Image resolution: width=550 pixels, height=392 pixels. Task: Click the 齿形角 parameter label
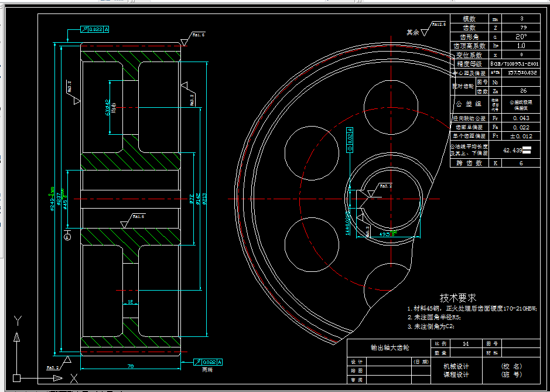[469, 37]
